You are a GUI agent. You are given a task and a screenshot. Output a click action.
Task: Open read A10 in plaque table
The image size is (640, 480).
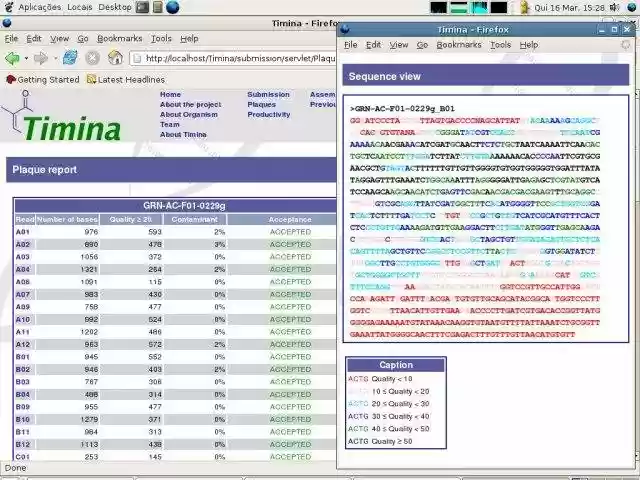click(22, 319)
